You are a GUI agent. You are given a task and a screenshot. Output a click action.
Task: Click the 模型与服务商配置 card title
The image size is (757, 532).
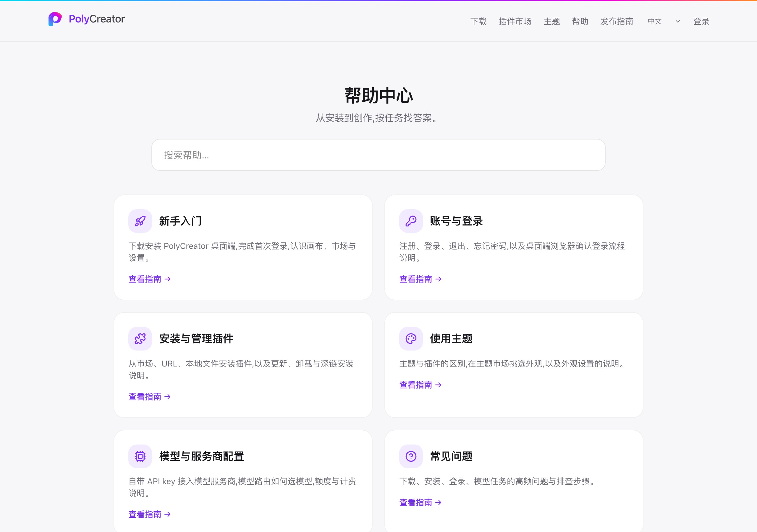point(201,456)
